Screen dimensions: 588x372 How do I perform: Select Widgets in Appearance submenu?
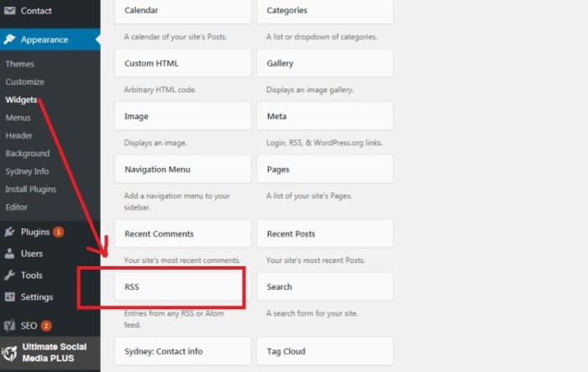(21, 100)
